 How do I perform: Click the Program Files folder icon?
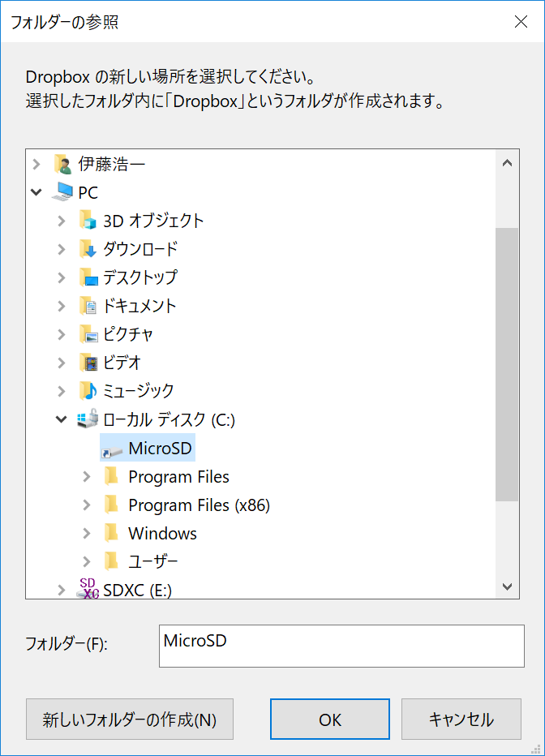[112, 476]
